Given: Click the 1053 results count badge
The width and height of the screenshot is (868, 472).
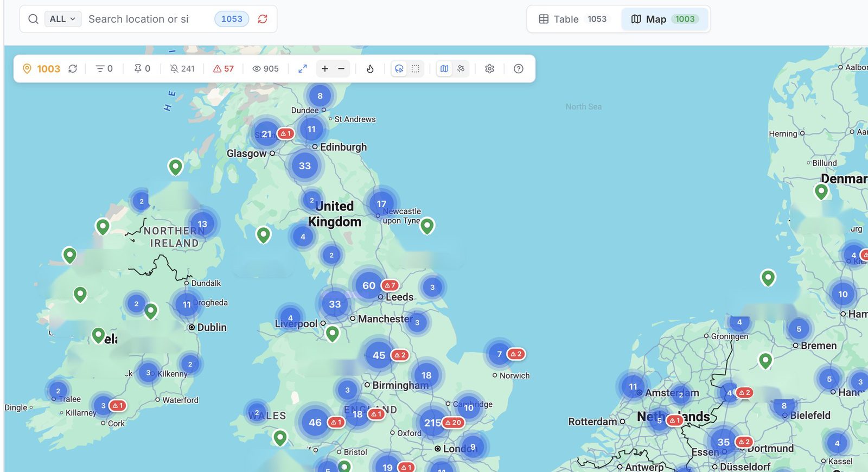Looking at the screenshot, I should [232, 19].
